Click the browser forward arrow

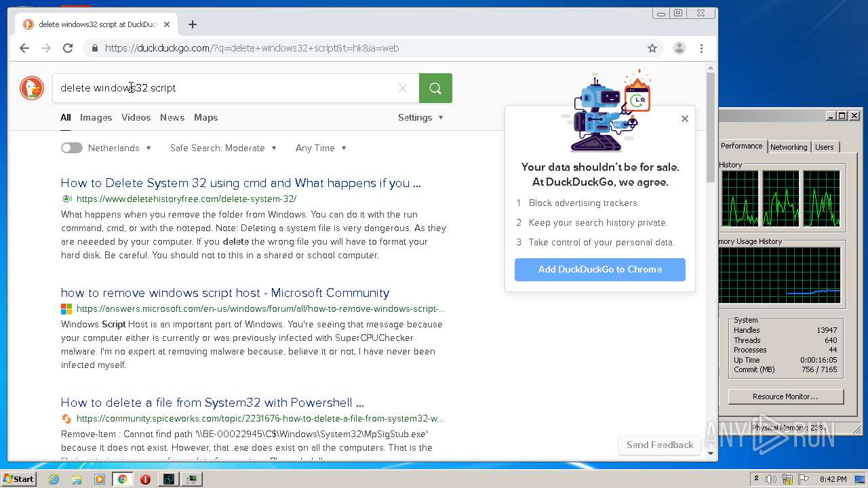click(46, 48)
